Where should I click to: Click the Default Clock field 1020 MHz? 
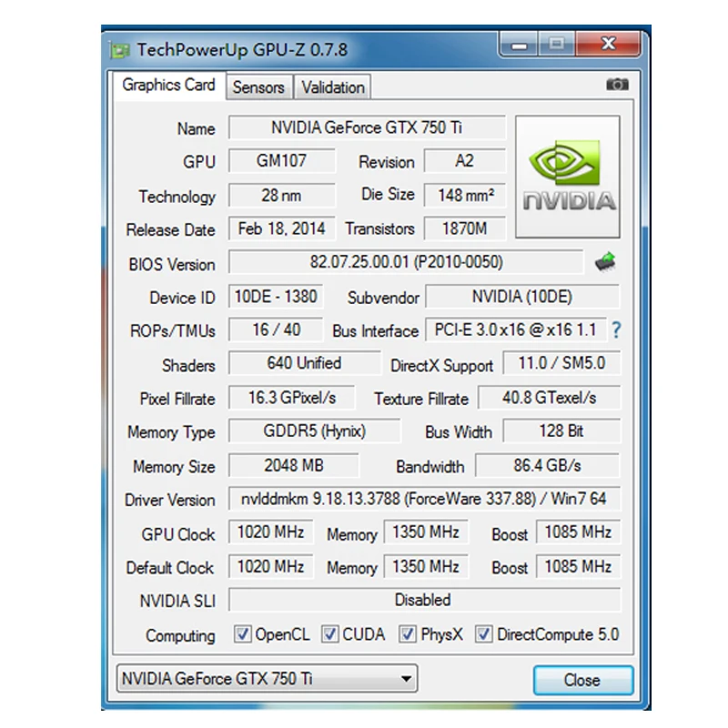(270, 567)
